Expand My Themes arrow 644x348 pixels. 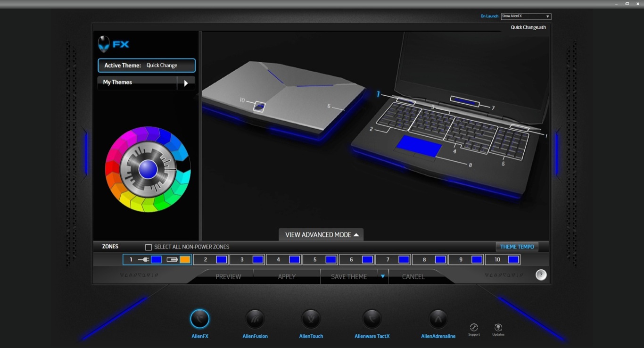[x=186, y=83]
